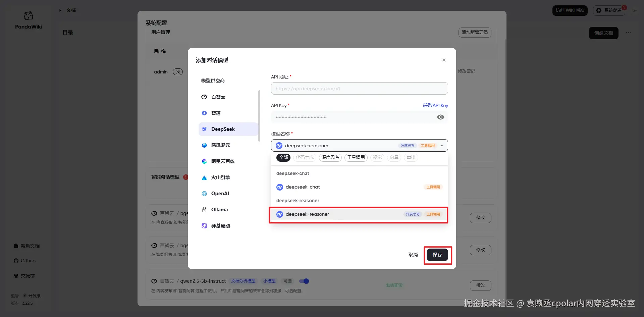The width and height of the screenshot is (644, 317).
Task: Click the 文档分析模型 tag
Action: [x=243, y=281]
